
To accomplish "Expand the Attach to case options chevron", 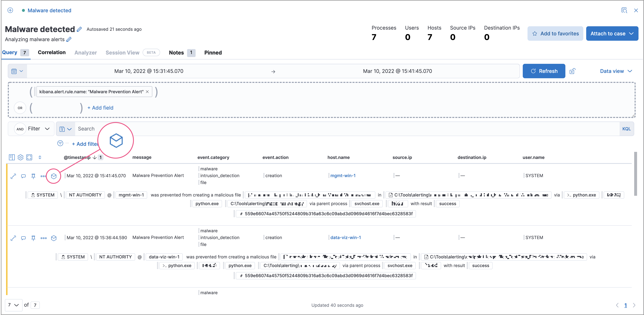I will [x=632, y=33].
